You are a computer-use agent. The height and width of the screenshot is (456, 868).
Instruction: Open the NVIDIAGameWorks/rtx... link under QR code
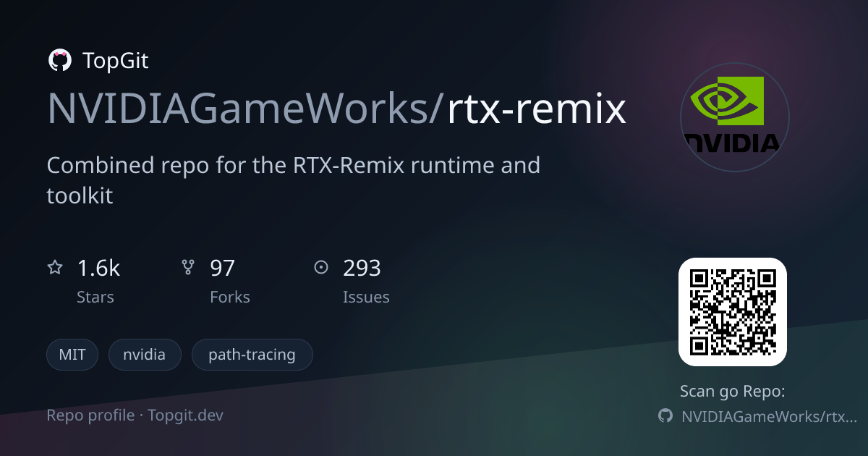(769, 416)
